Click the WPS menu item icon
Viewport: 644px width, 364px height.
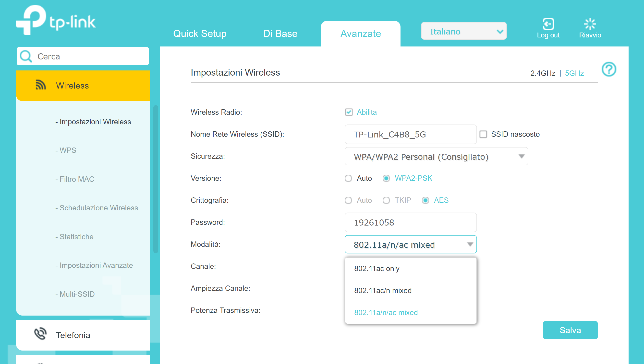67,150
